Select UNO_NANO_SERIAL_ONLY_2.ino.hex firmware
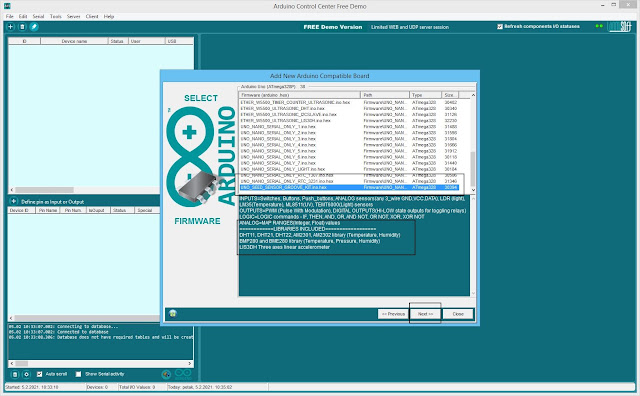640x396 pixels. pos(349,133)
